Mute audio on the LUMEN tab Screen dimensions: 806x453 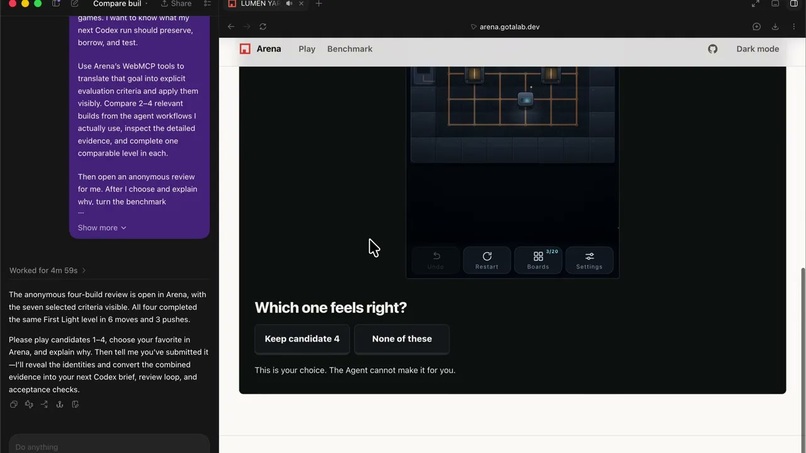click(x=289, y=4)
